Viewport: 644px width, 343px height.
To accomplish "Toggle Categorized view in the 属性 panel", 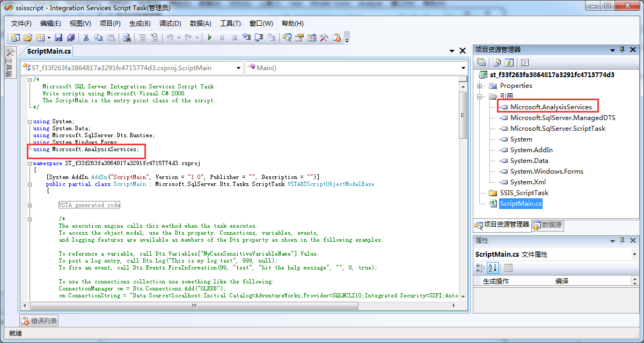I will click(481, 268).
